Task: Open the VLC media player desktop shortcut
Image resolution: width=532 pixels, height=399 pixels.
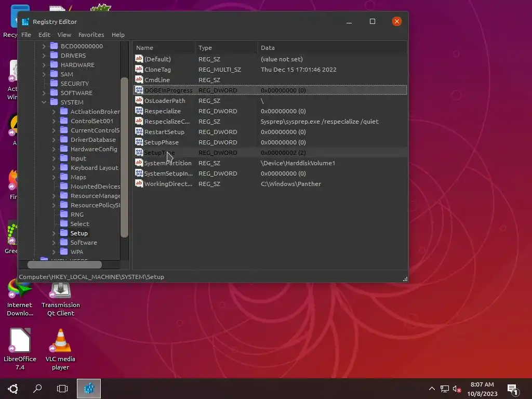Action: pos(60,350)
